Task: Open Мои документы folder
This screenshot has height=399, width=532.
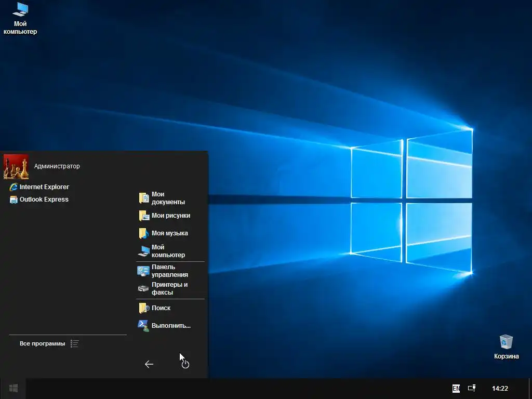Action: [170, 198]
